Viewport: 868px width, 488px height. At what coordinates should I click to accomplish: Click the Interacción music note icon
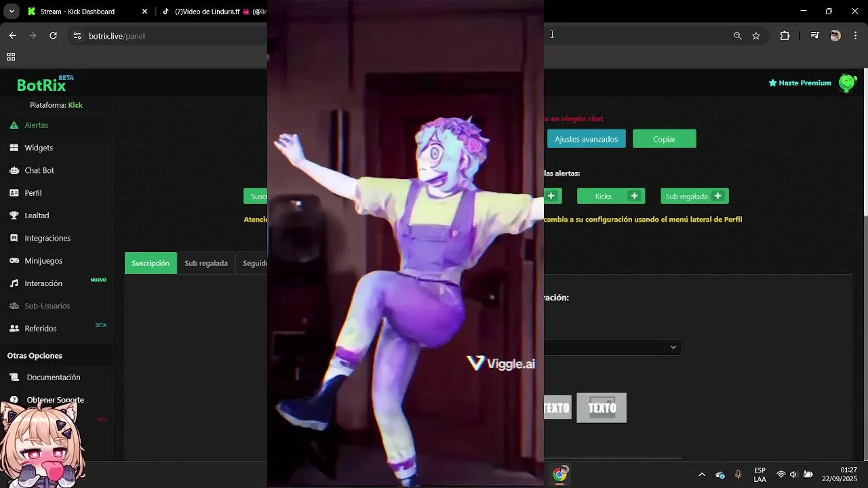[x=14, y=283]
